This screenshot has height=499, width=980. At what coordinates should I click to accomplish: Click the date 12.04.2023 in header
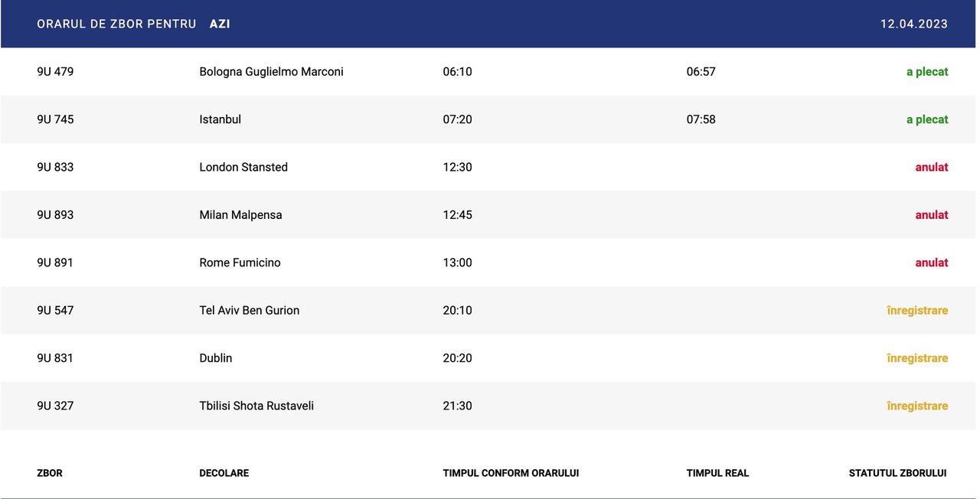pyautogui.click(x=914, y=24)
